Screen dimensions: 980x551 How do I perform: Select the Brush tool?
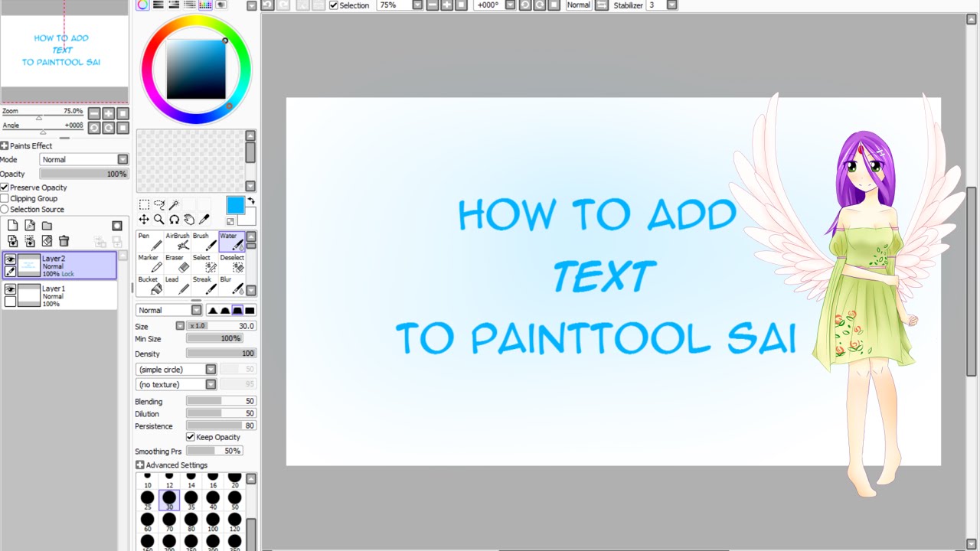pos(204,241)
